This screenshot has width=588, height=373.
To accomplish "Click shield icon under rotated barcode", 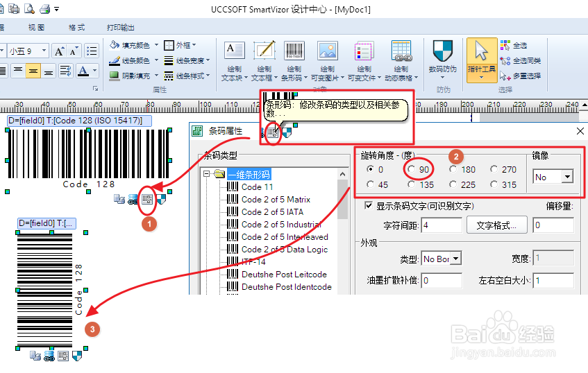I will click(x=77, y=356).
